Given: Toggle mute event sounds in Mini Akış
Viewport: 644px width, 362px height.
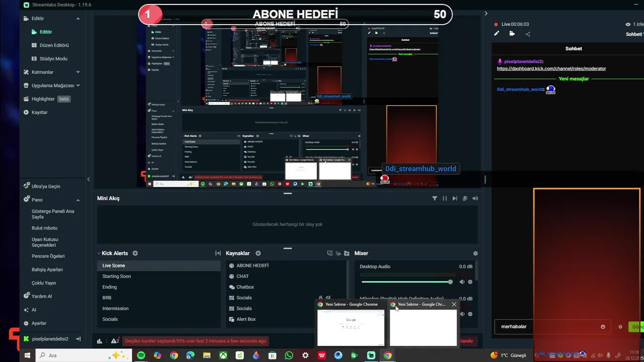Looking at the screenshot, I should click(x=465, y=199).
